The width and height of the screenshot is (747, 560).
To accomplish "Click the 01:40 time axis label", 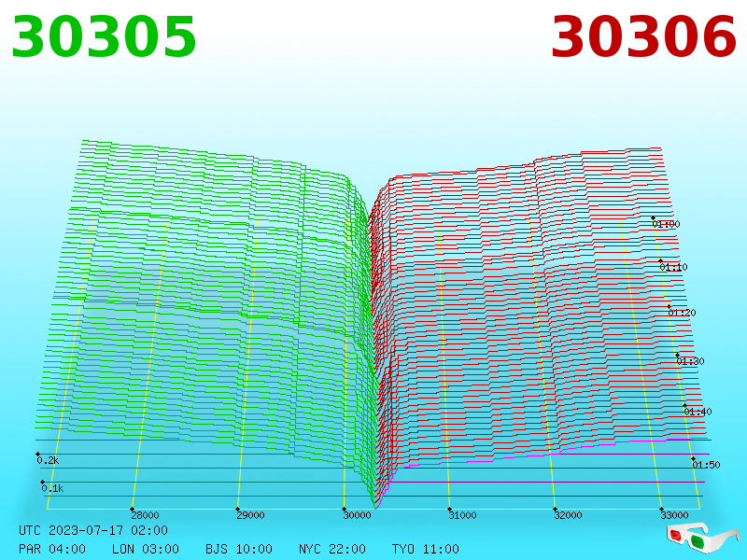I will pos(698,412).
